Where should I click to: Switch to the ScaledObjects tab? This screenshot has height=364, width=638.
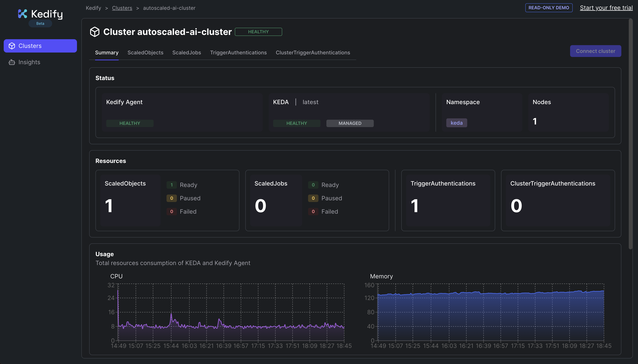point(145,53)
